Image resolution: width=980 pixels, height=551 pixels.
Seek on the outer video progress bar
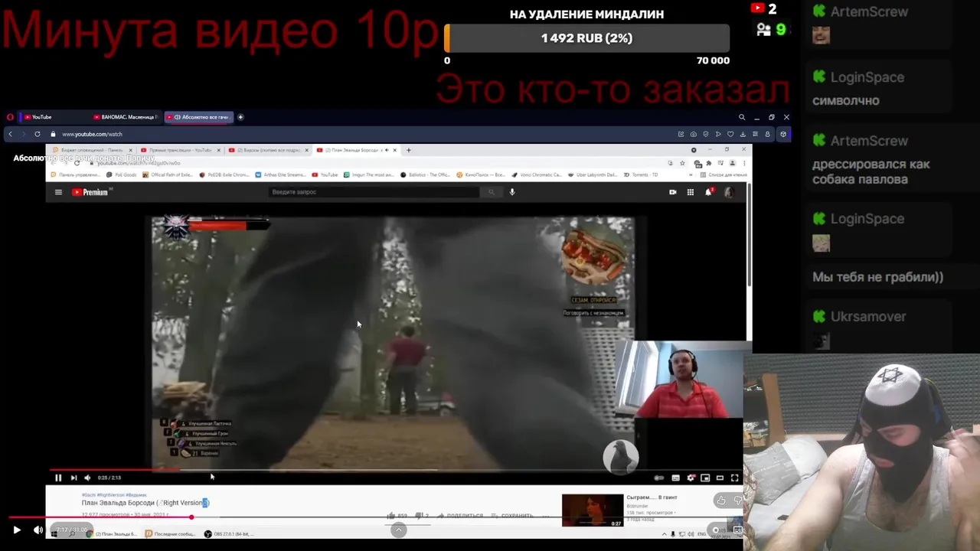[375, 517]
